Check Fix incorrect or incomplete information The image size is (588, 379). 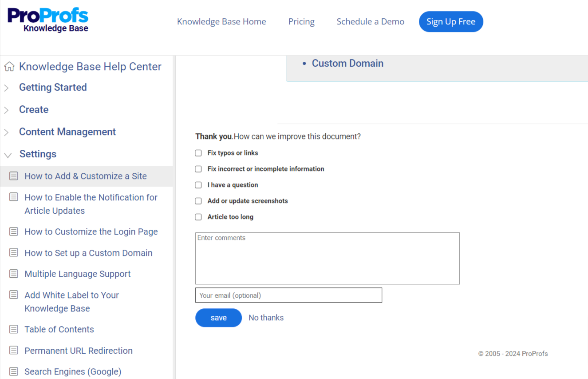(x=198, y=169)
